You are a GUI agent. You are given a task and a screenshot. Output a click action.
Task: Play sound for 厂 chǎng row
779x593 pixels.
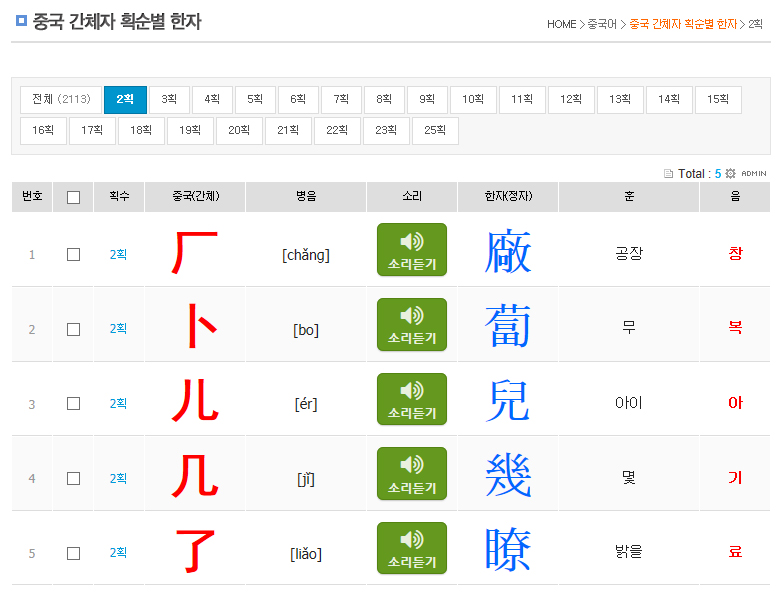tap(411, 250)
